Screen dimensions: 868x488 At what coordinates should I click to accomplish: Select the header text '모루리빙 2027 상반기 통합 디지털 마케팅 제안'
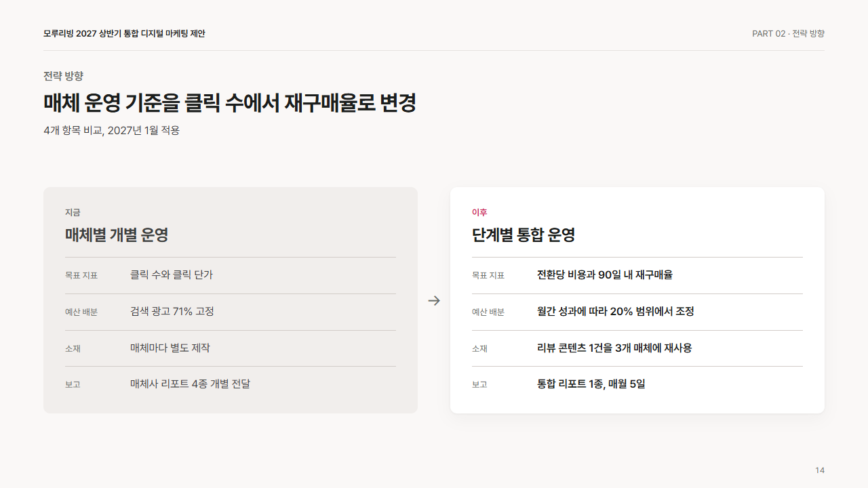(124, 33)
